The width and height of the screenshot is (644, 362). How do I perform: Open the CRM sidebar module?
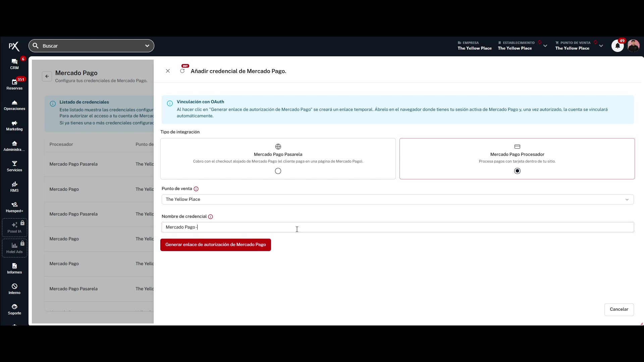[x=14, y=64]
